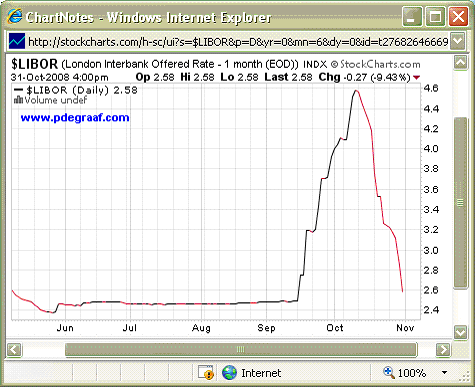Click the www.pdegraaf.com text on chart
The height and width of the screenshot is (389, 475).
coord(75,117)
